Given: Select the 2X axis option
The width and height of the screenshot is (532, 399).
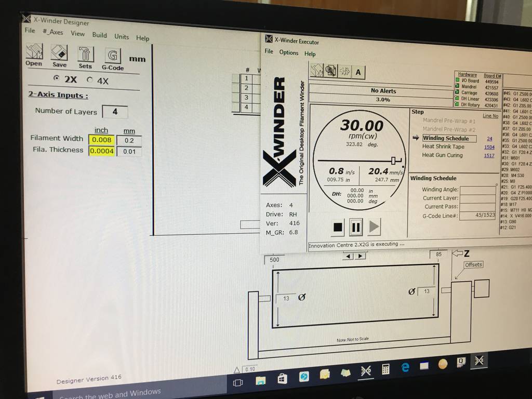Looking at the screenshot, I should (x=65, y=79).
